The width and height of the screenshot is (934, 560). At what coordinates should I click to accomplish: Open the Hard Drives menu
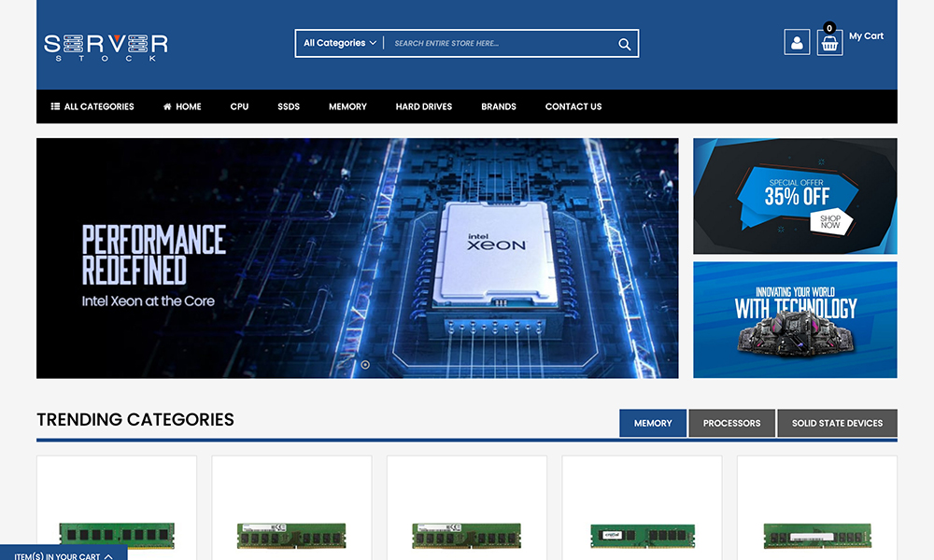(423, 106)
